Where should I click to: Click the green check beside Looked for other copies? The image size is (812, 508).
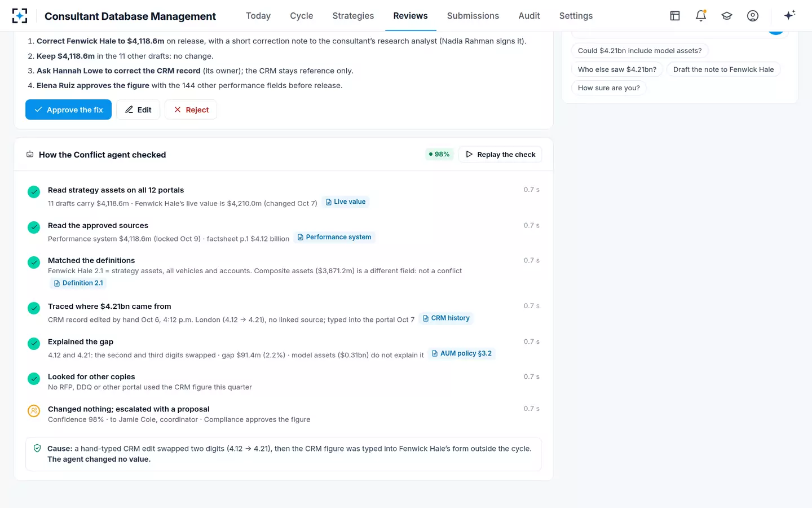pyautogui.click(x=34, y=379)
